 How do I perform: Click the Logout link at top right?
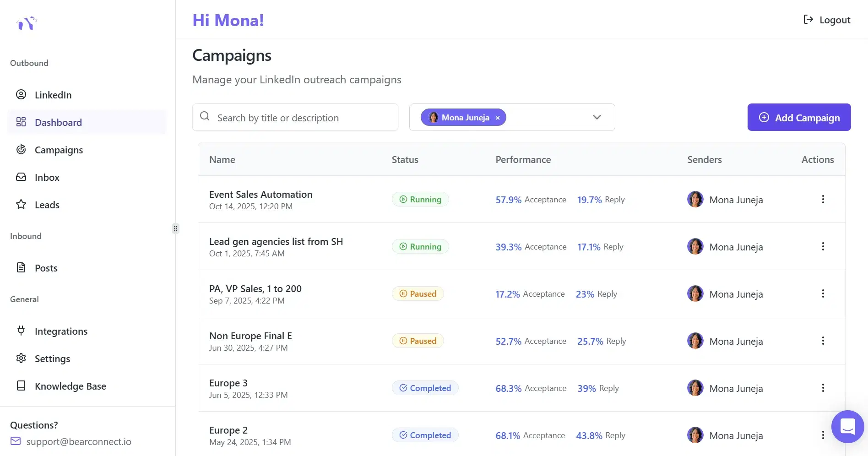(x=827, y=20)
